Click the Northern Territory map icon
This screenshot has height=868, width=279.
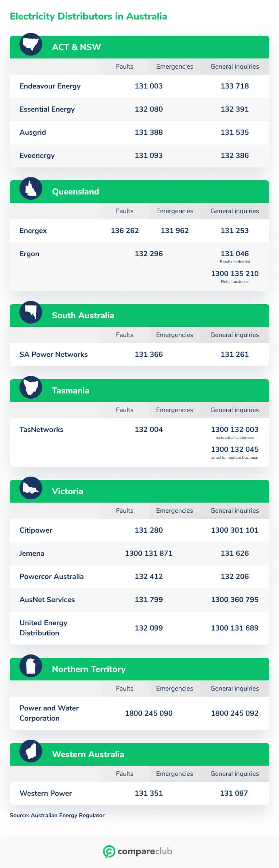point(31,666)
